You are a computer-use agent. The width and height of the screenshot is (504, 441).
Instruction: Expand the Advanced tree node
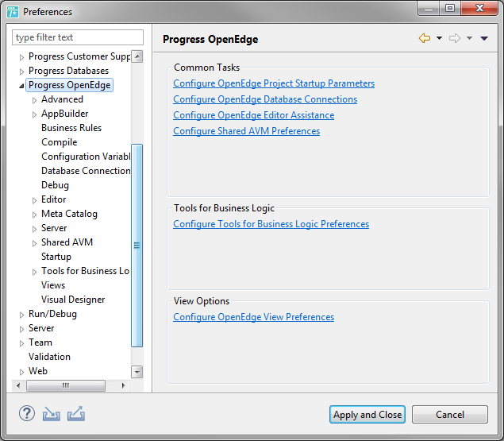34,100
